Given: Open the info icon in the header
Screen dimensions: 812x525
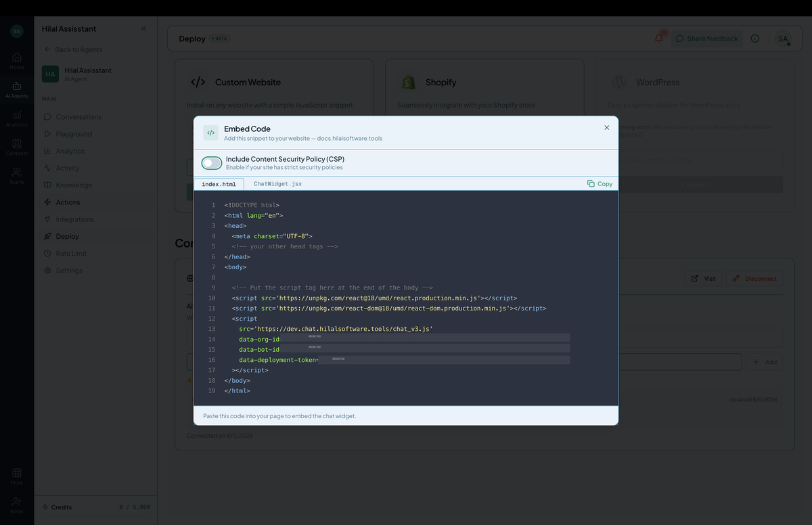Looking at the screenshot, I should point(755,39).
